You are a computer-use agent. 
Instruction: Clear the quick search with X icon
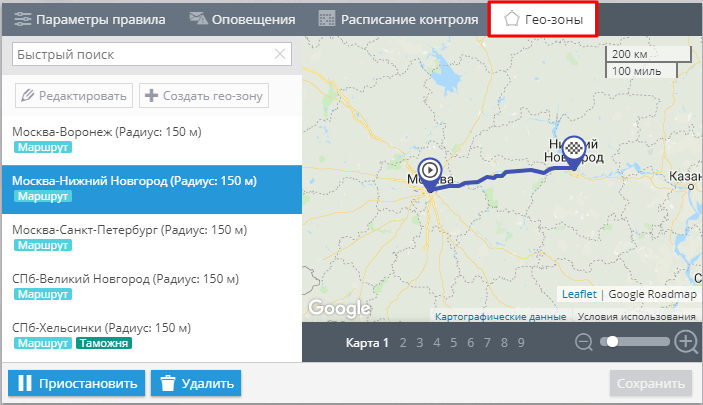point(280,54)
